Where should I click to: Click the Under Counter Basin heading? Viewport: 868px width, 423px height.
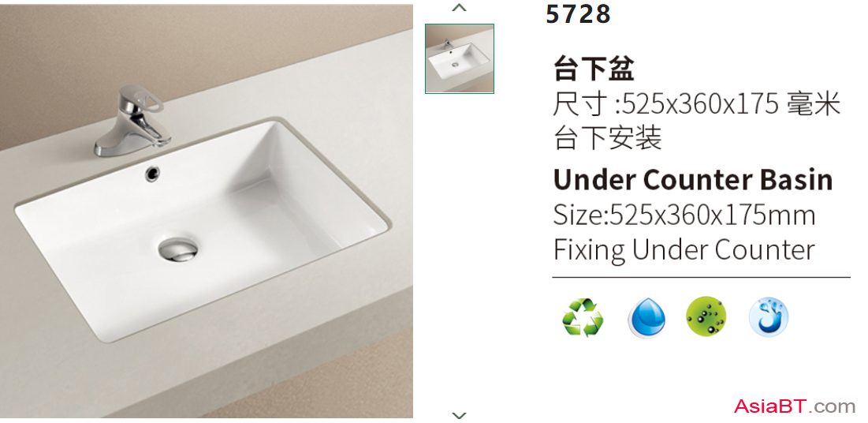693,179
